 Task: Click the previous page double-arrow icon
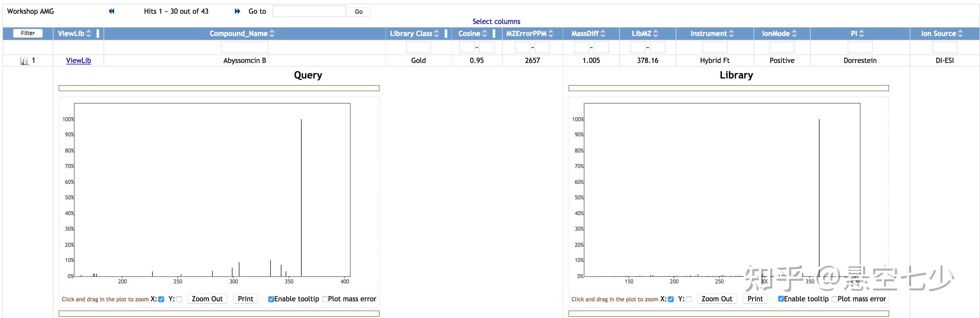click(x=111, y=11)
